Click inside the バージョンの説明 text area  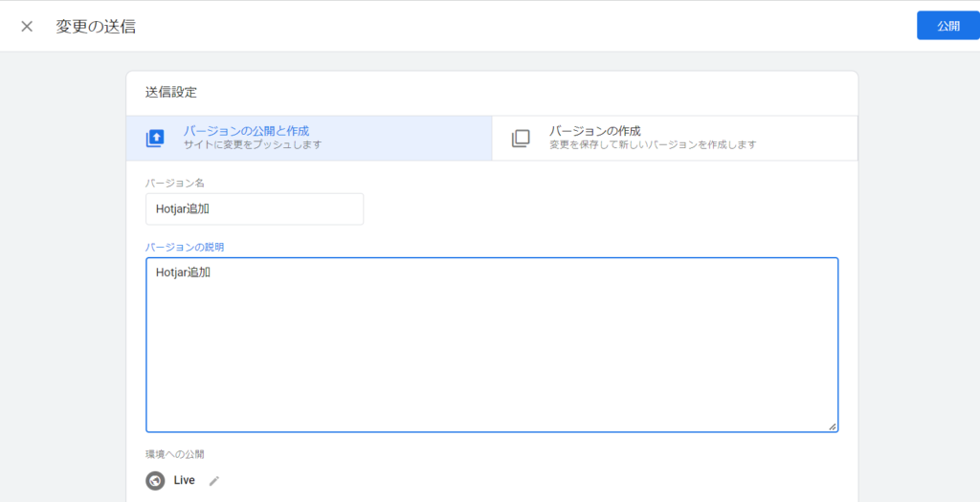pyautogui.click(x=492, y=354)
